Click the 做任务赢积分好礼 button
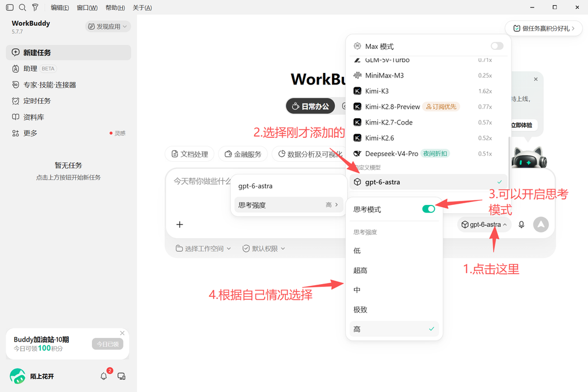Image resolution: width=588 pixels, height=392 pixels. click(543, 28)
